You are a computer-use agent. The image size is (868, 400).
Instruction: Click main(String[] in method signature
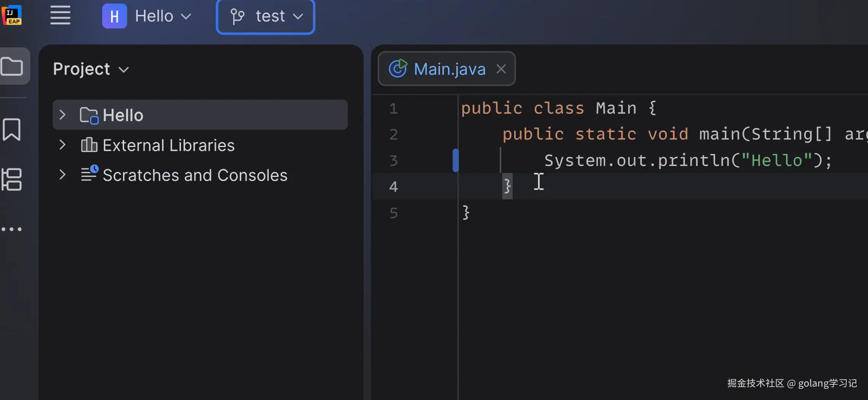point(766,134)
